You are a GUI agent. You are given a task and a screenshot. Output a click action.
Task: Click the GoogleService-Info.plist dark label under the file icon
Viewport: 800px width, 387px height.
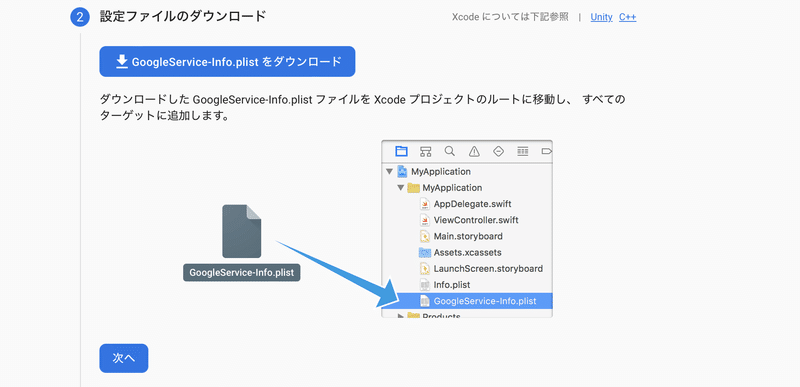click(x=242, y=272)
